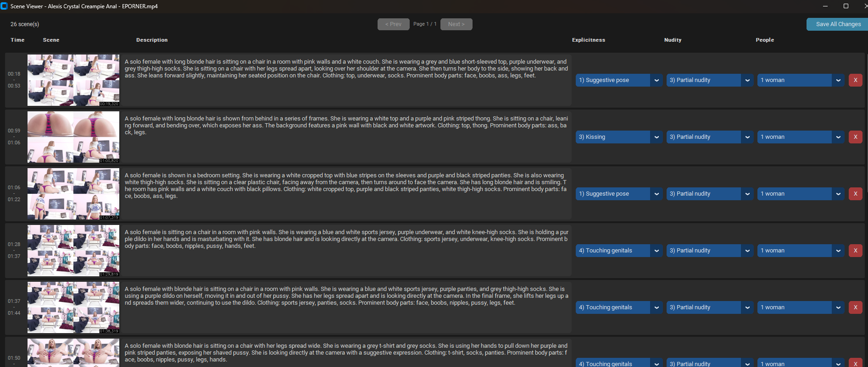Remove the 01:28 scene with its X button
868x367 pixels.
coord(855,251)
